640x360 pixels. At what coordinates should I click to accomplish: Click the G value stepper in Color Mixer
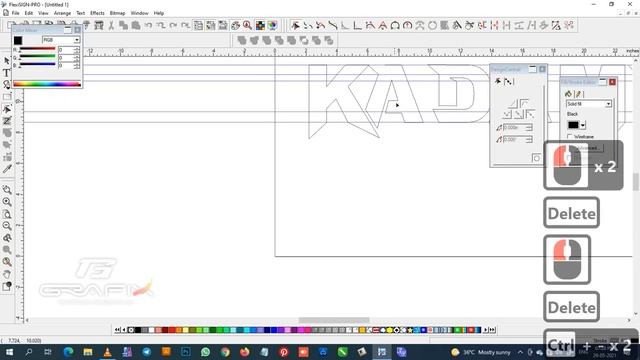coord(77,58)
